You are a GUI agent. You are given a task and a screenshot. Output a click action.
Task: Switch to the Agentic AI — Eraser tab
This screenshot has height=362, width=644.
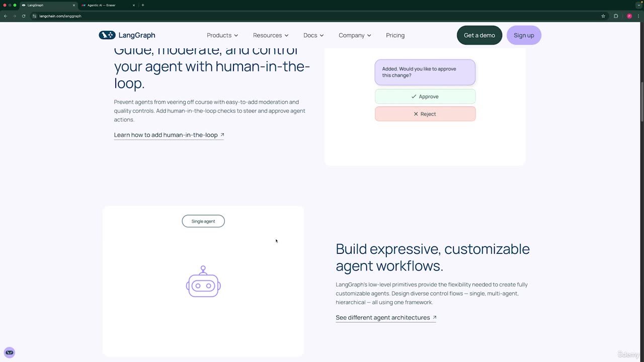(x=103, y=5)
